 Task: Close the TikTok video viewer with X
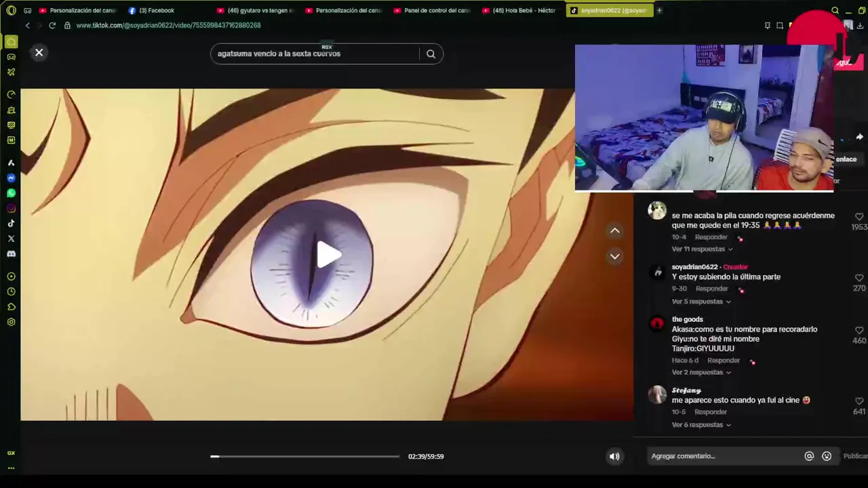pos(39,52)
